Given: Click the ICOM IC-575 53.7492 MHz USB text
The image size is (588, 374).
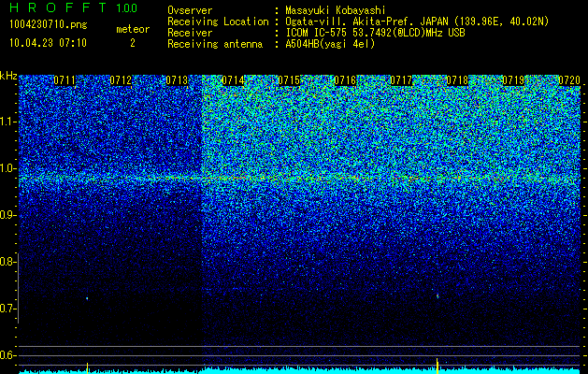Looking at the screenshot, I should point(375,33).
